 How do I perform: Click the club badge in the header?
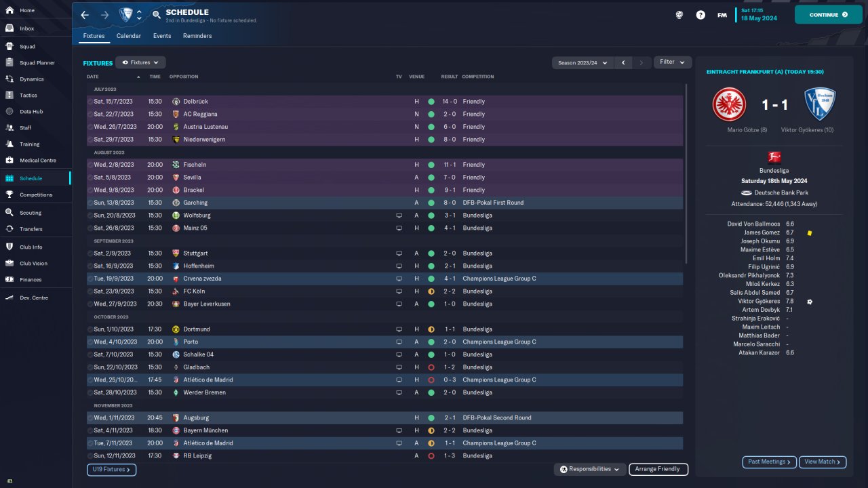pos(125,14)
